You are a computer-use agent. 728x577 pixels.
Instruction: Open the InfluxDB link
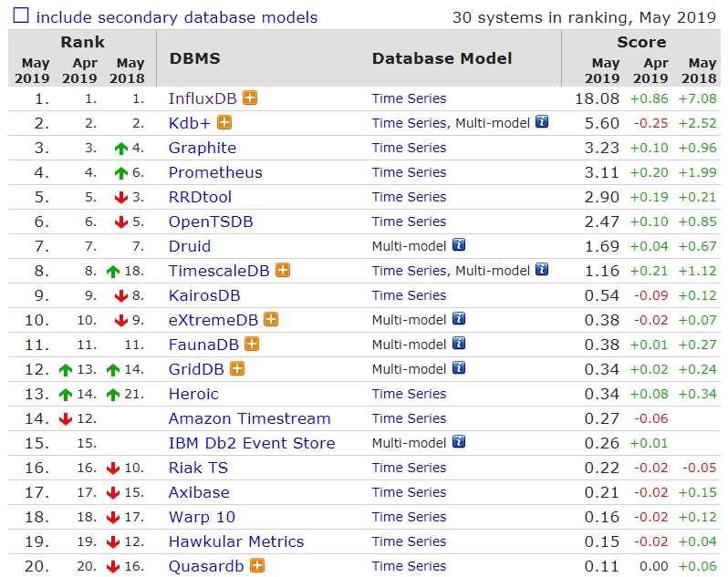(203, 98)
